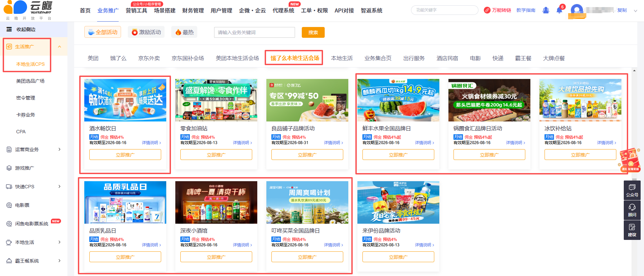This screenshot has height=276, width=644.
Task: Collapse the sidebar with 收起侧边
Action: tap(22, 29)
